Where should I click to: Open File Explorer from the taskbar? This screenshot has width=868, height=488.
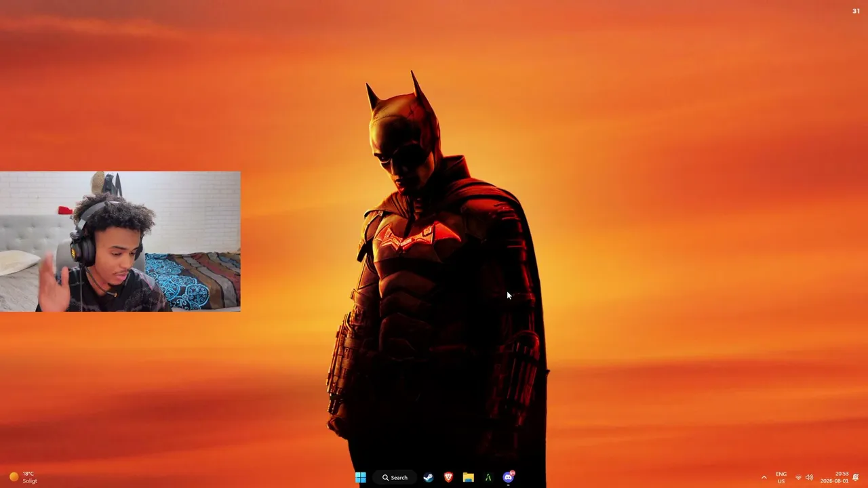[468, 477]
